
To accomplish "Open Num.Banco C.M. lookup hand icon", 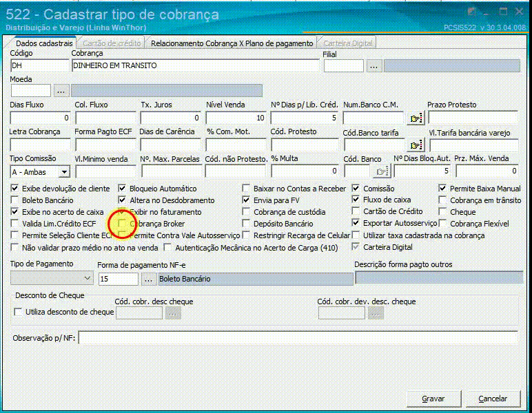I will click(x=416, y=118).
